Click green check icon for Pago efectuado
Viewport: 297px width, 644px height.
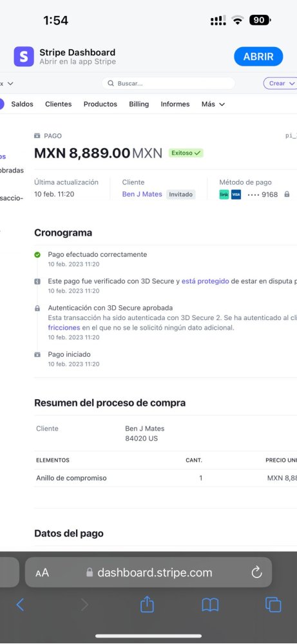(37, 255)
